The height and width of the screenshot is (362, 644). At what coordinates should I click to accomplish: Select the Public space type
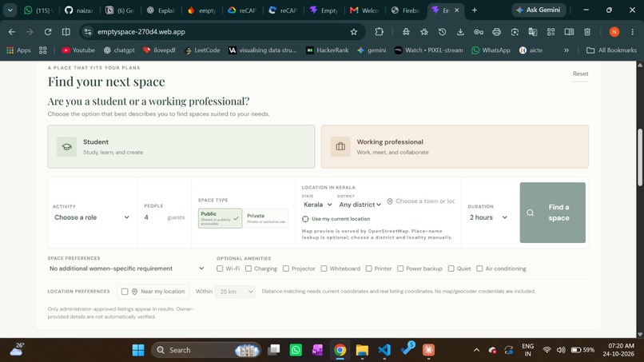click(220, 218)
